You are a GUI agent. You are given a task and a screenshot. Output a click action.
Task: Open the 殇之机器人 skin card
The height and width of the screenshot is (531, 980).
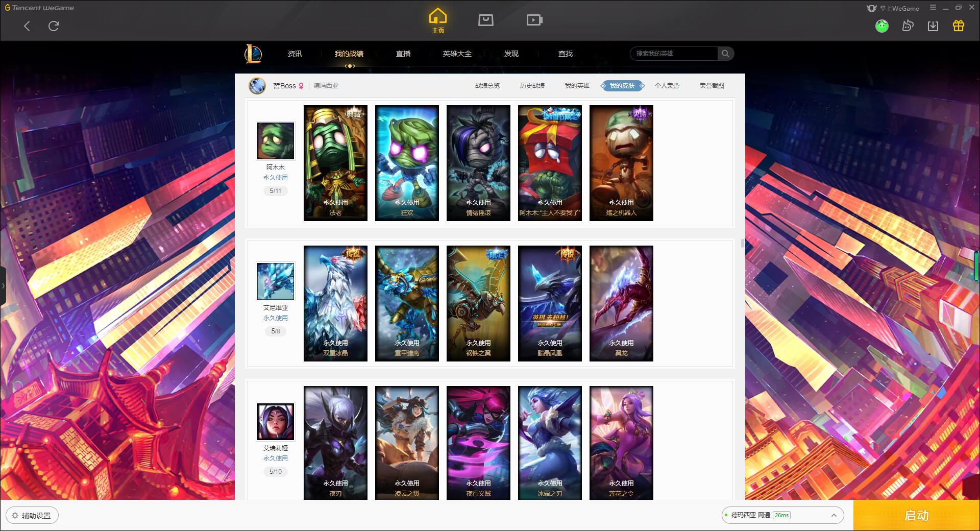621,163
